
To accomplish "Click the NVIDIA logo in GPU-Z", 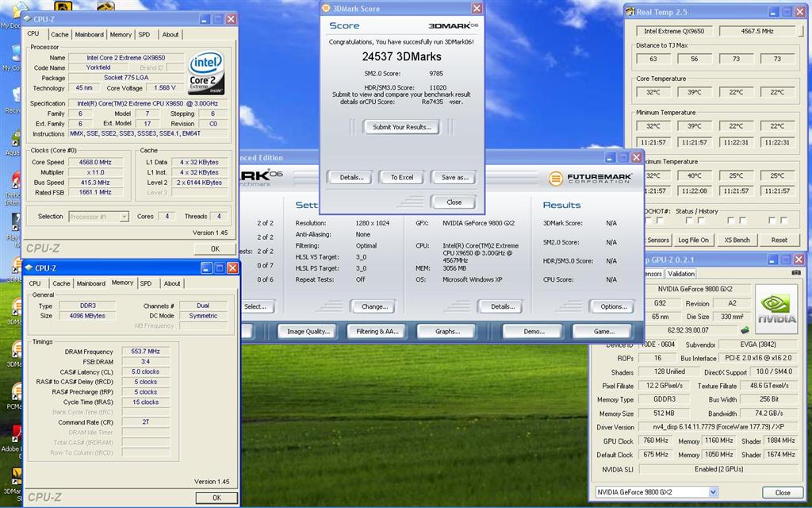I will click(776, 309).
